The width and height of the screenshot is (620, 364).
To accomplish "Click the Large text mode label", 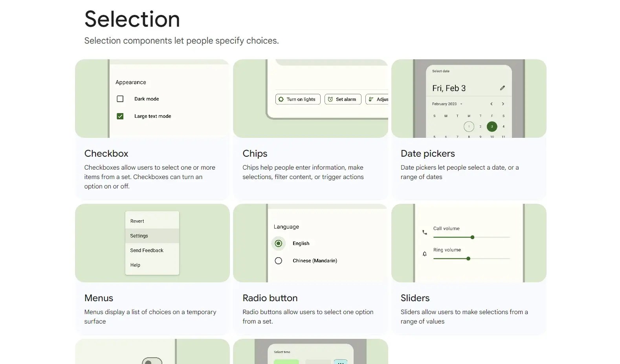I will tap(152, 116).
